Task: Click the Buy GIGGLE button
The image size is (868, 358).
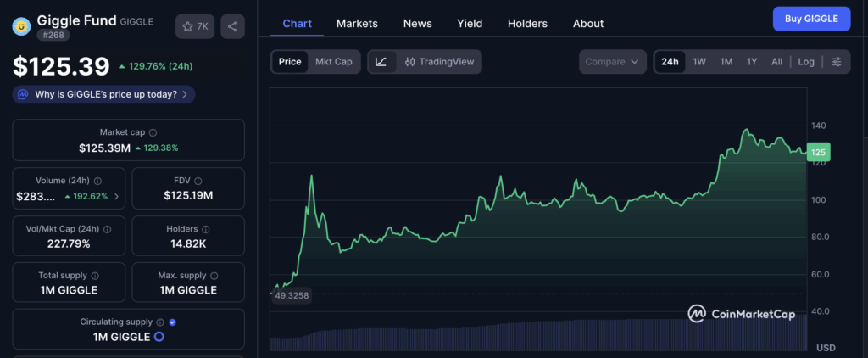Action: point(811,19)
